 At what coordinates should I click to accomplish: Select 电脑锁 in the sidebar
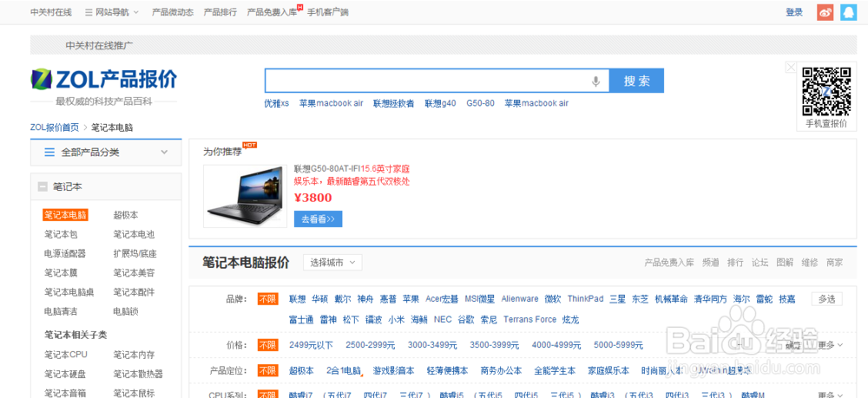point(126,312)
